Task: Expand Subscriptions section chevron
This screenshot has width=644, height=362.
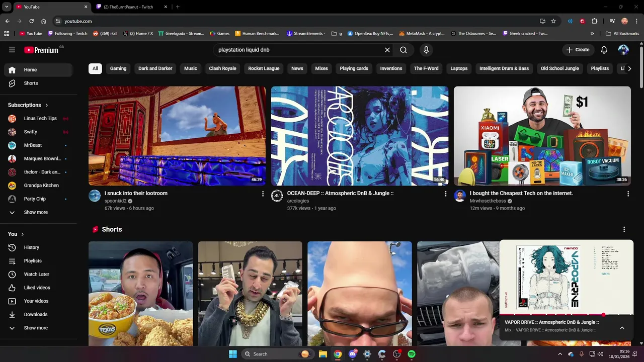Action: click(47, 105)
